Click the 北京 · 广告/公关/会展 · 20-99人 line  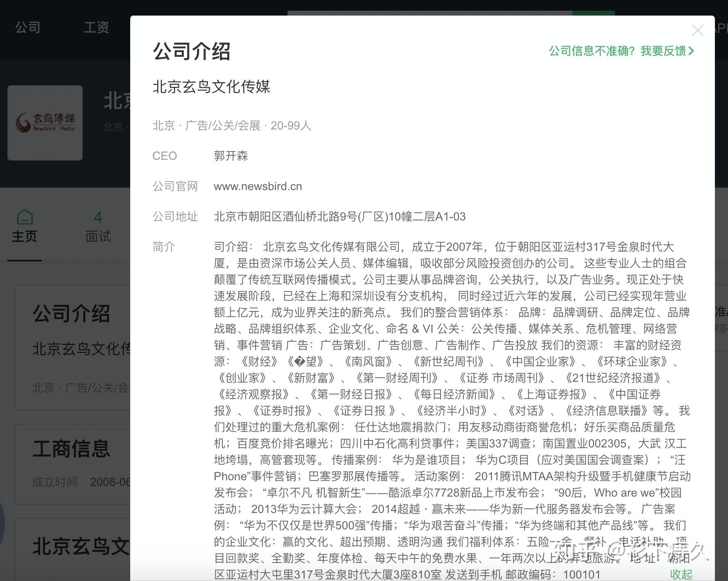(x=232, y=125)
